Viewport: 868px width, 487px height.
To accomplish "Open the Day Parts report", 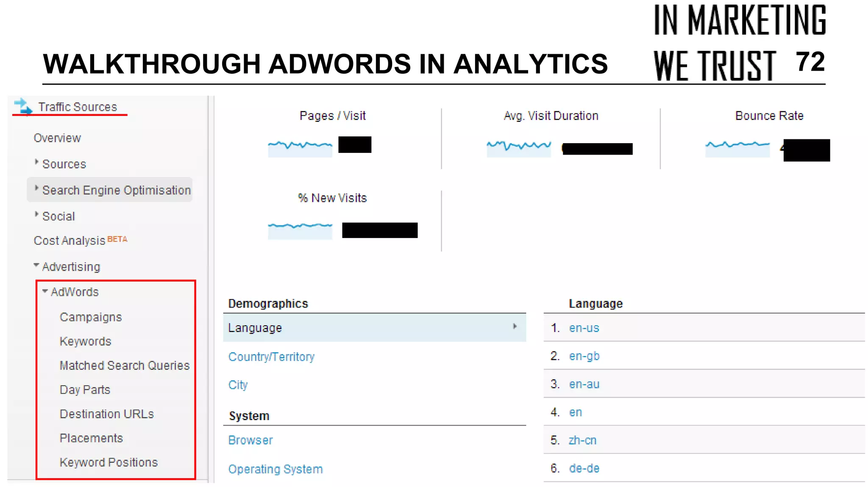I will (85, 390).
